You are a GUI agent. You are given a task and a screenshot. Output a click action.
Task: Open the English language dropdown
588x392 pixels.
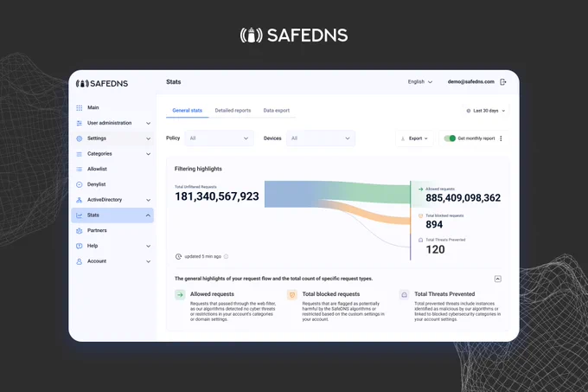pyautogui.click(x=420, y=82)
